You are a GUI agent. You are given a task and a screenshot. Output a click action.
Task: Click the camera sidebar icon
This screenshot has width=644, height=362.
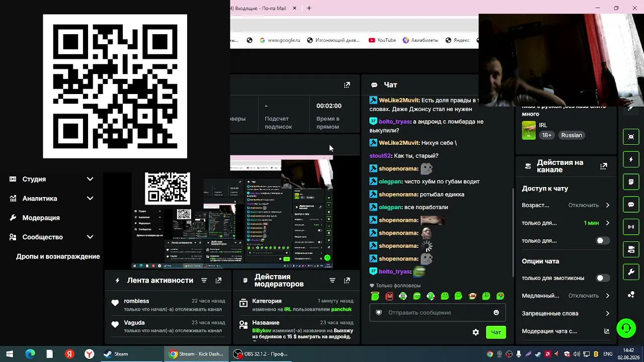(631, 249)
